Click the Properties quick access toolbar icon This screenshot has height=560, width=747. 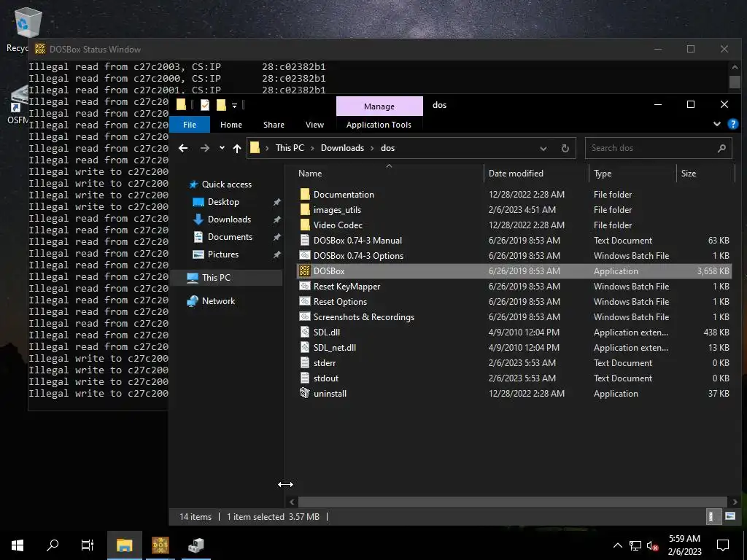pos(205,105)
